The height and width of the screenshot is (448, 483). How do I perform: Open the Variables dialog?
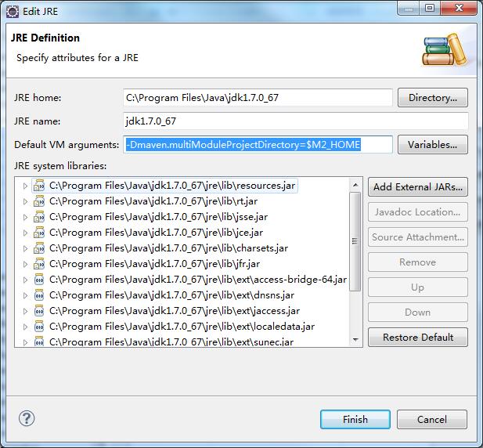(433, 145)
